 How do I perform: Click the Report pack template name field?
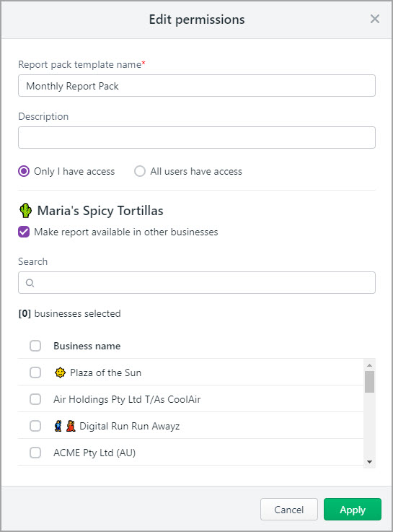click(x=196, y=85)
